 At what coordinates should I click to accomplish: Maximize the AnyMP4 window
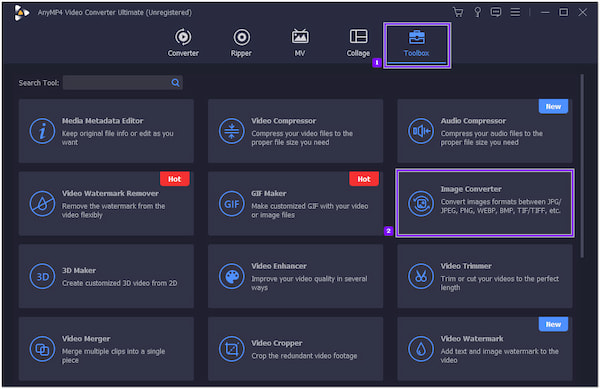pos(564,12)
